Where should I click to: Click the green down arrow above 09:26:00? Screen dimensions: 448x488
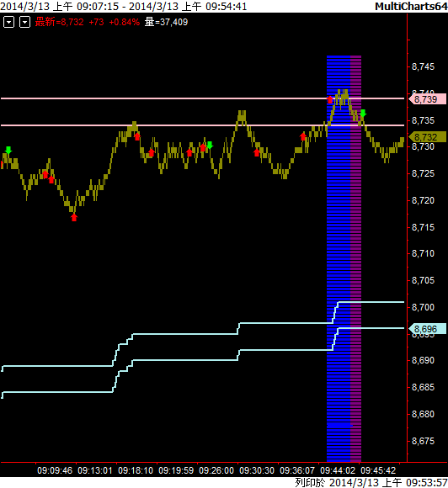(x=210, y=145)
